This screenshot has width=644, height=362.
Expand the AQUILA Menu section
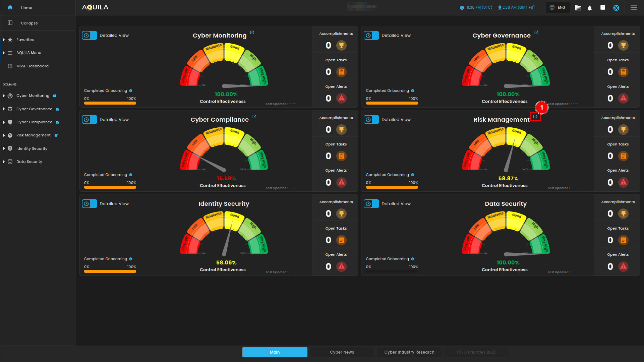click(x=4, y=53)
